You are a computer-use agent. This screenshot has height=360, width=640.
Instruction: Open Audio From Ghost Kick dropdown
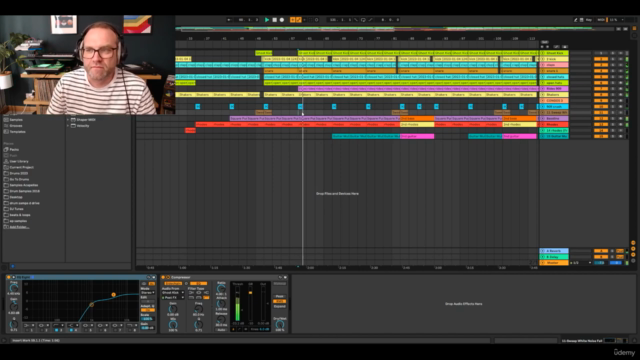173,293
